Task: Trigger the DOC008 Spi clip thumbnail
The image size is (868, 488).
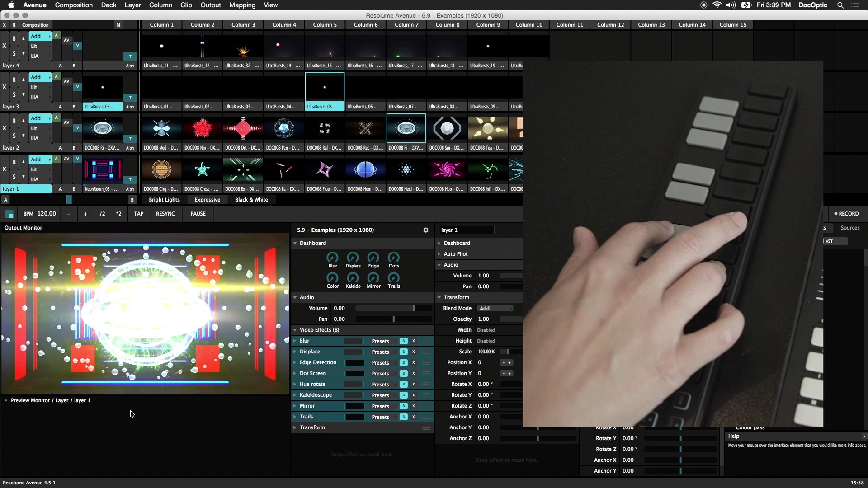Action: tap(447, 129)
